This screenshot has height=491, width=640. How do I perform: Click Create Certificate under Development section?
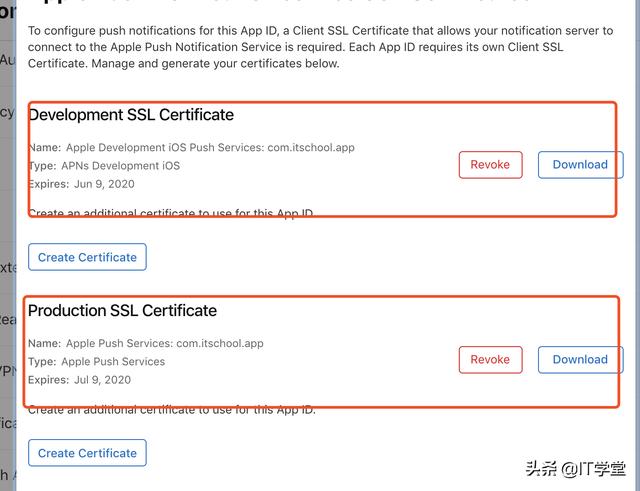click(x=87, y=257)
